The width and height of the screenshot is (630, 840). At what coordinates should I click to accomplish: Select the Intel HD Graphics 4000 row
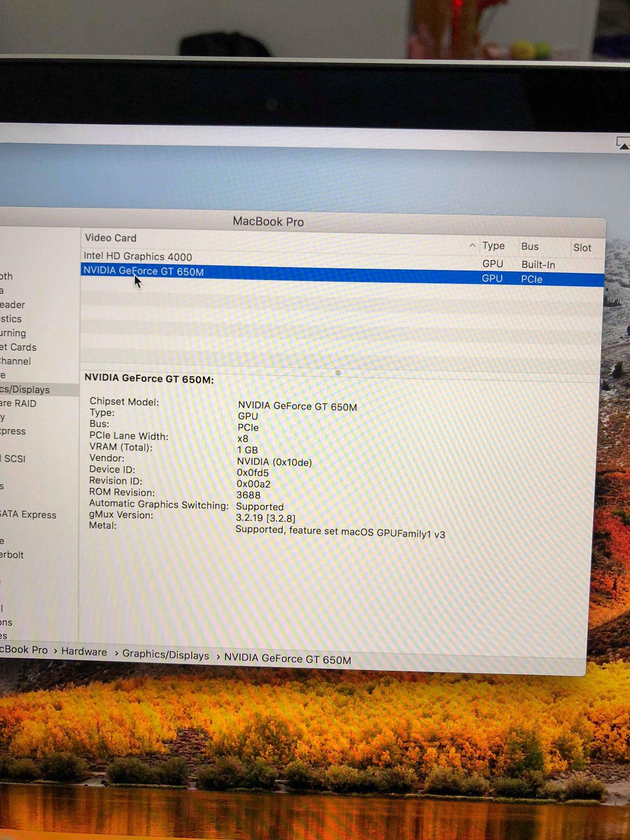pyautogui.click(x=342, y=260)
